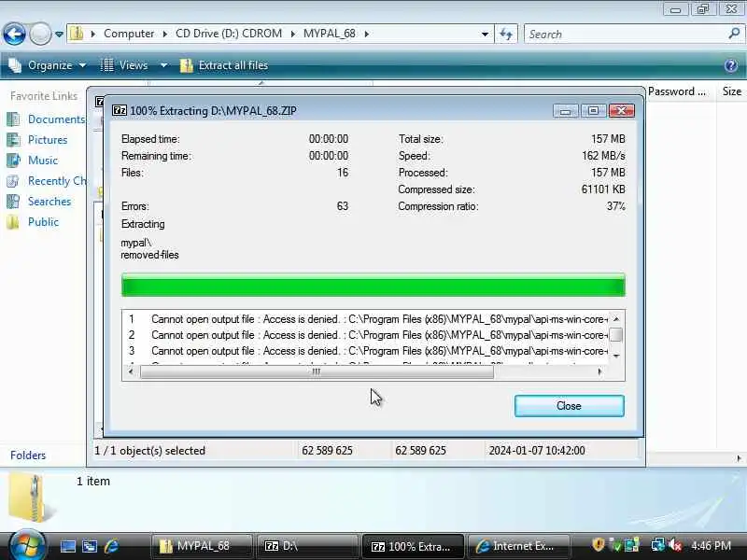Click the green extraction progress bar
This screenshot has width=747, height=560.
(373, 286)
